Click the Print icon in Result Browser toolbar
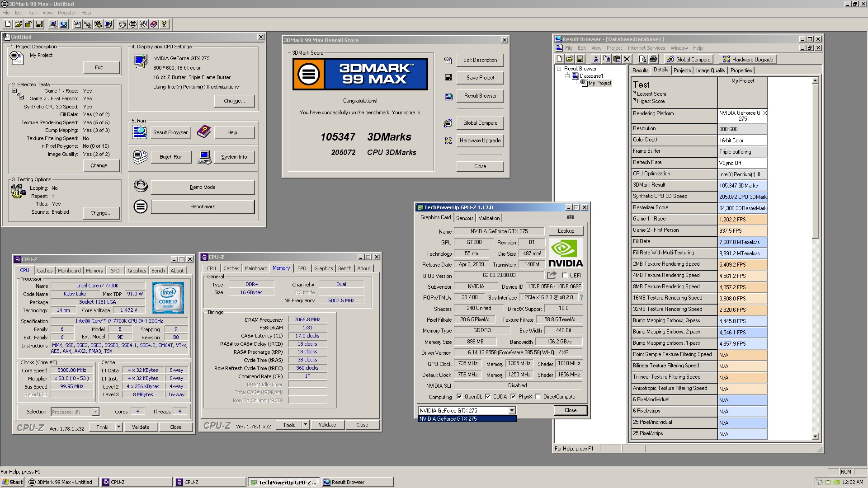The width and height of the screenshot is (868, 488). point(653,59)
